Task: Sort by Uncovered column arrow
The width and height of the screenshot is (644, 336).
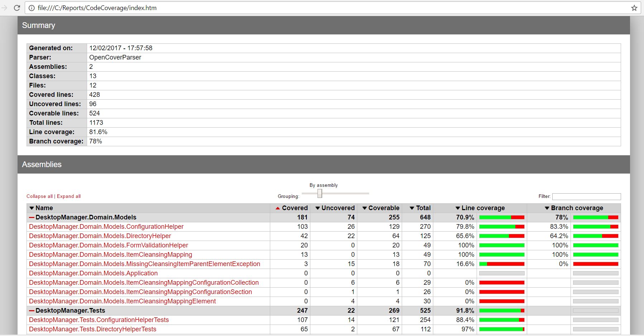Action: coord(317,208)
